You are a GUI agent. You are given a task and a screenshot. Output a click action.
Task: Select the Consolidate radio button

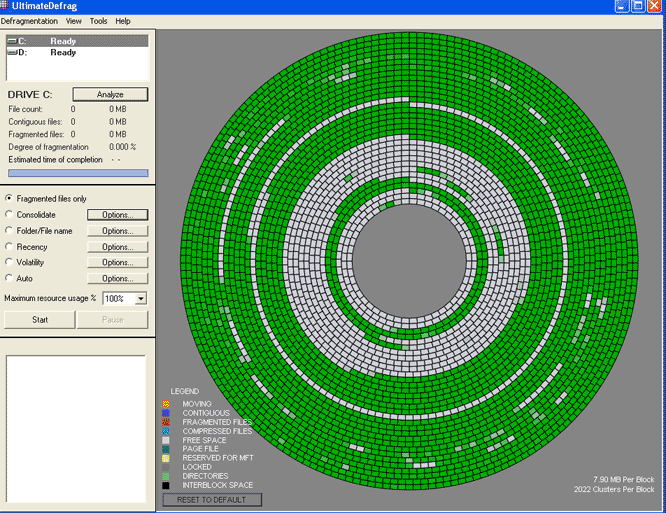(8, 214)
